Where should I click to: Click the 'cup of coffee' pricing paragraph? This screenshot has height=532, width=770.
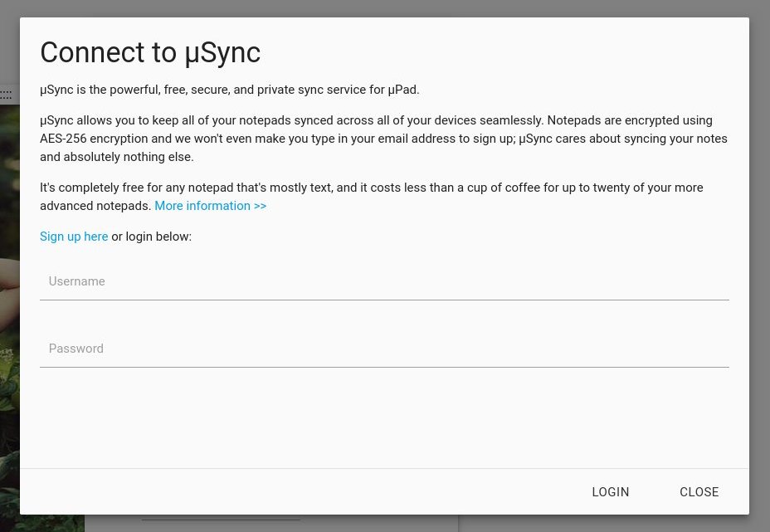coord(371,197)
